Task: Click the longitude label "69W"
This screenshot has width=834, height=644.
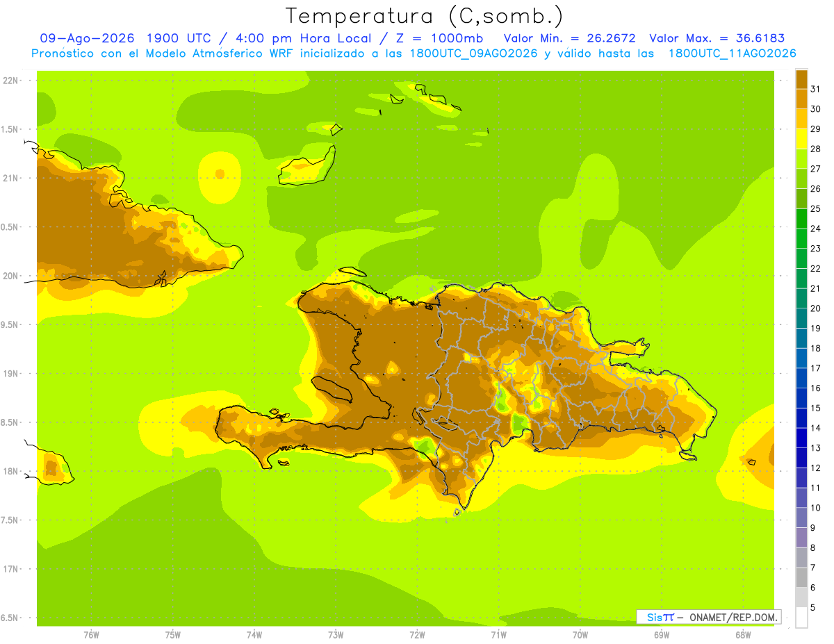Action: (662, 635)
